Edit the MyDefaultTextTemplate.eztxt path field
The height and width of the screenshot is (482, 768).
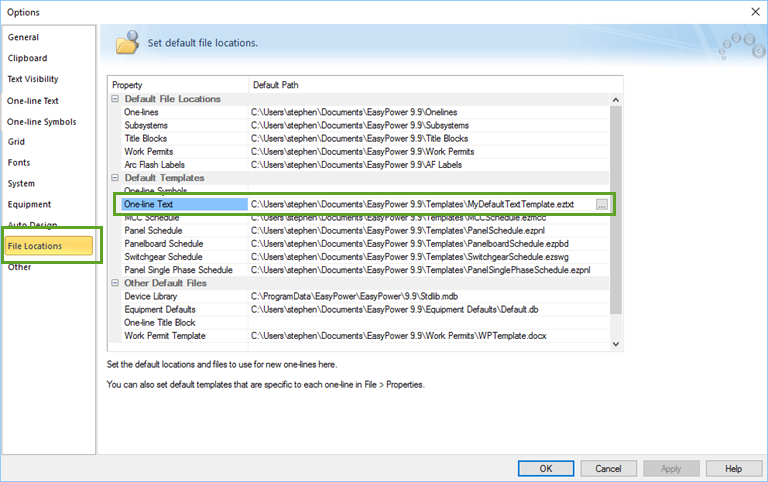(x=412, y=204)
